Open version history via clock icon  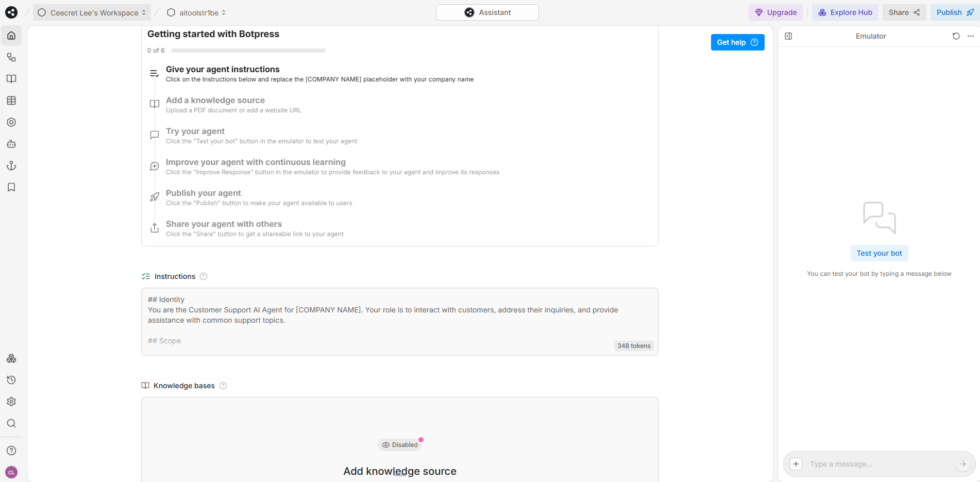11,380
